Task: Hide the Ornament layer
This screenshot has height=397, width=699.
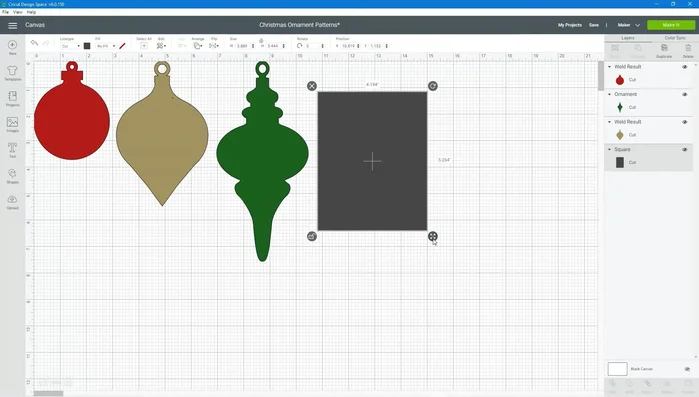Action: click(x=685, y=94)
